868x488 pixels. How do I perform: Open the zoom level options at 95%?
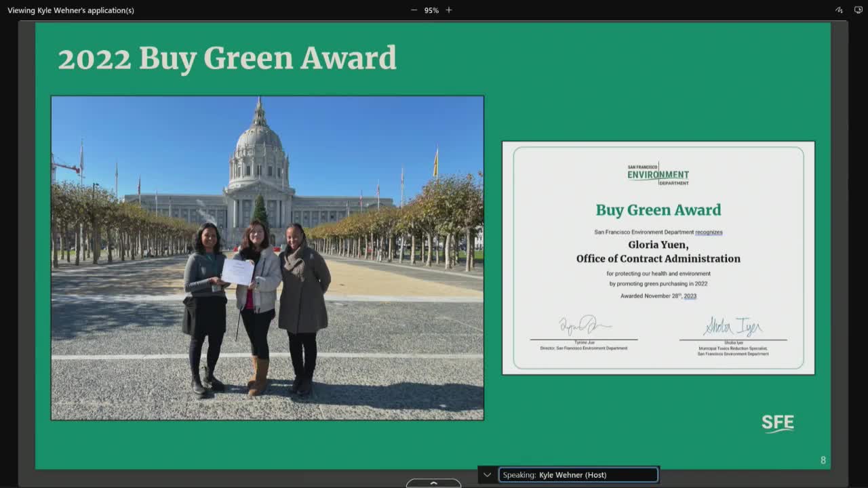point(431,10)
